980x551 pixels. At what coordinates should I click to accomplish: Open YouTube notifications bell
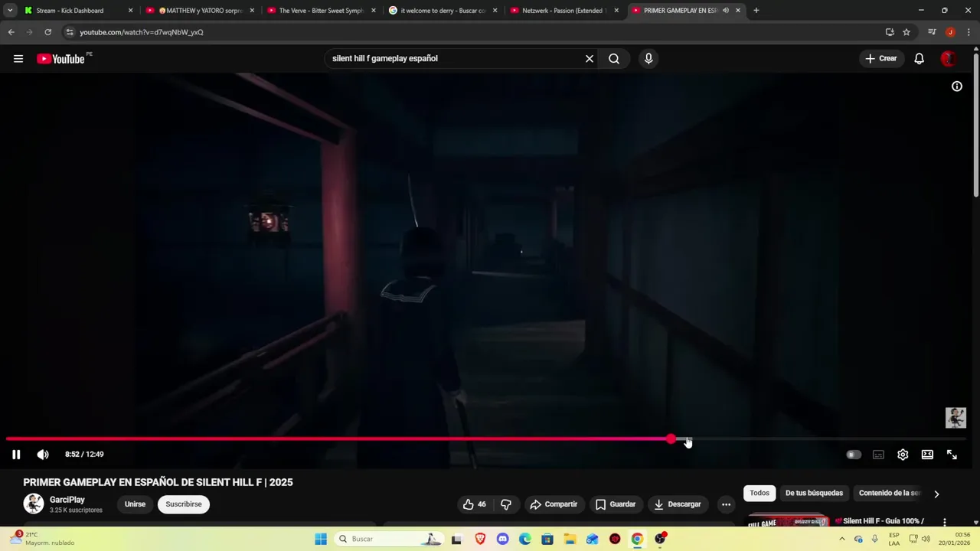(x=920, y=58)
